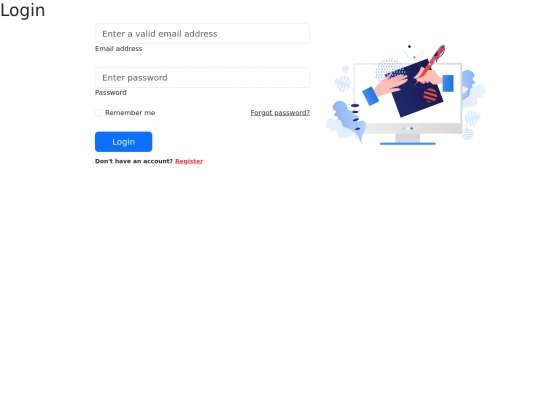Enable the Remember me checkbox
The width and height of the screenshot is (540, 405).
point(98,113)
